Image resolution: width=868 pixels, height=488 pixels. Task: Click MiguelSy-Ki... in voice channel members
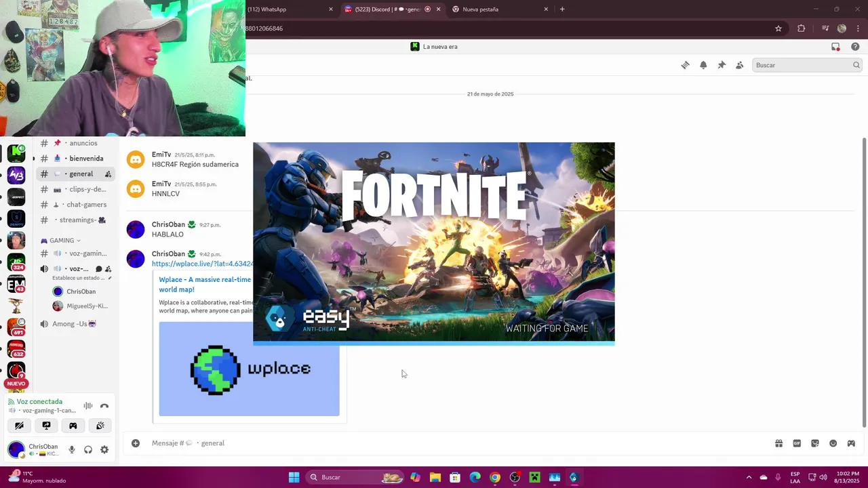[x=81, y=306]
